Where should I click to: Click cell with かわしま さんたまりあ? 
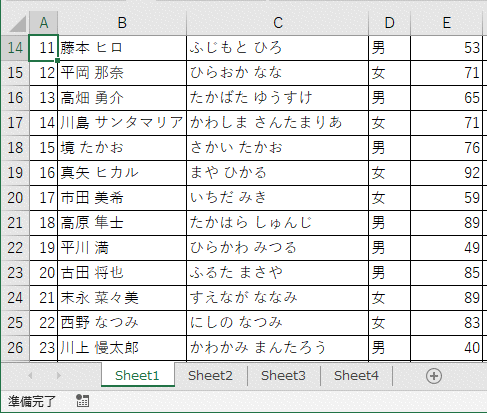pyautogui.click(x=277, y=123)
